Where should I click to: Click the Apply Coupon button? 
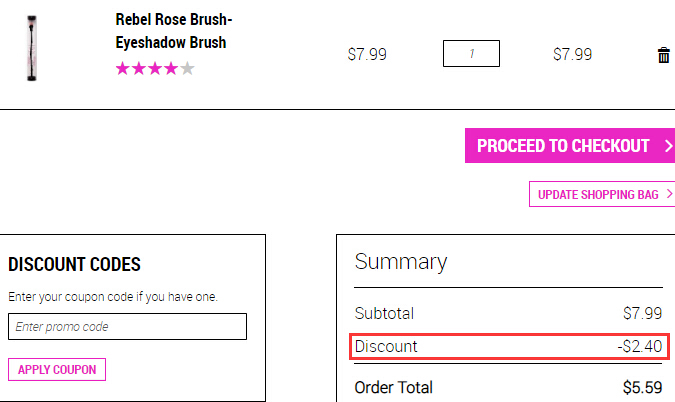coord(57,369)
